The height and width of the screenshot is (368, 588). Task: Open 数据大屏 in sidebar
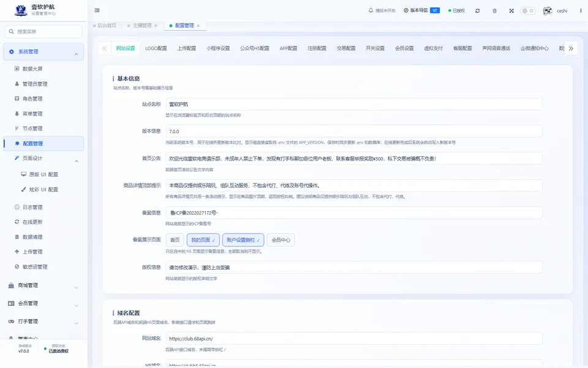pos(32,69)
